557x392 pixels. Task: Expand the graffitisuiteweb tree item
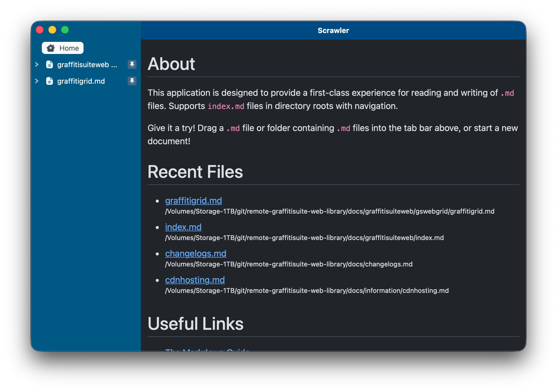pyautogui.click(x=37, y=64)
